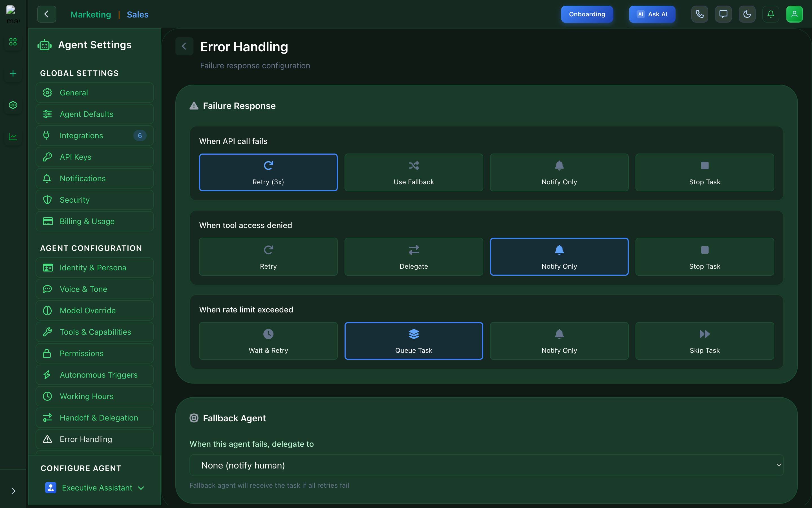Click the Fallback Agent lifebuoy icon
Image resolution: width=812 pixels, height=508 pixels.
[x=194, y=418]
